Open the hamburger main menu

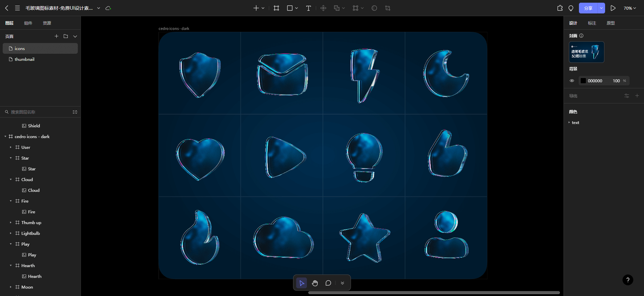(17, 8)
